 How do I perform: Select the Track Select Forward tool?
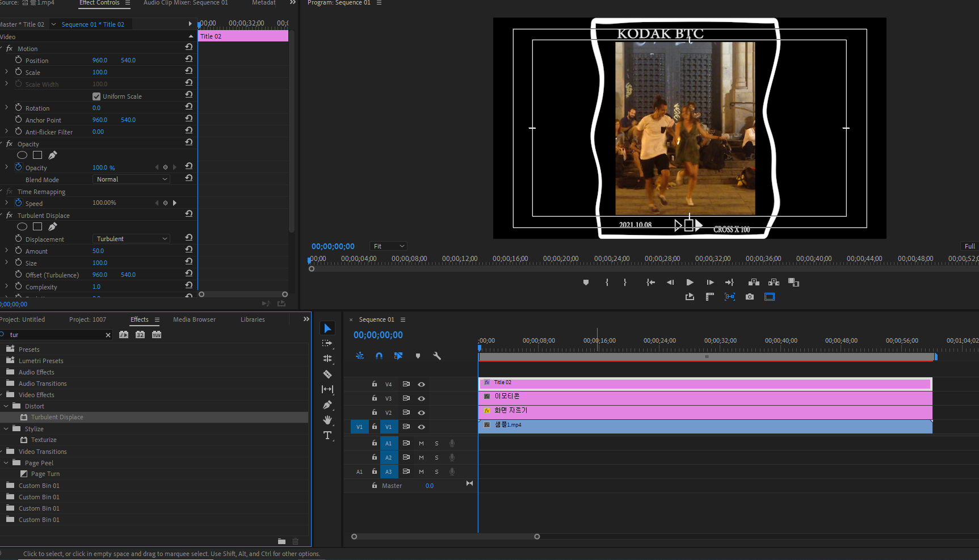click(327, 343)
